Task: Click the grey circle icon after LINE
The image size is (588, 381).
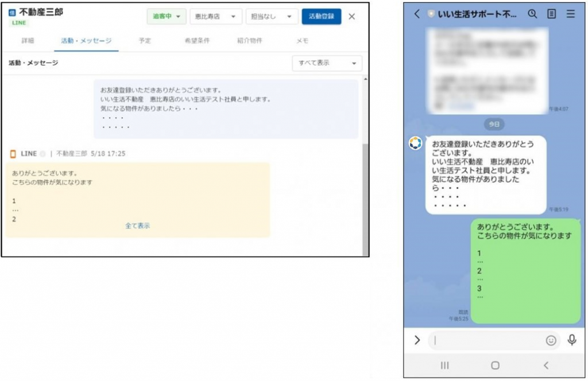Action: pos(42,154)
